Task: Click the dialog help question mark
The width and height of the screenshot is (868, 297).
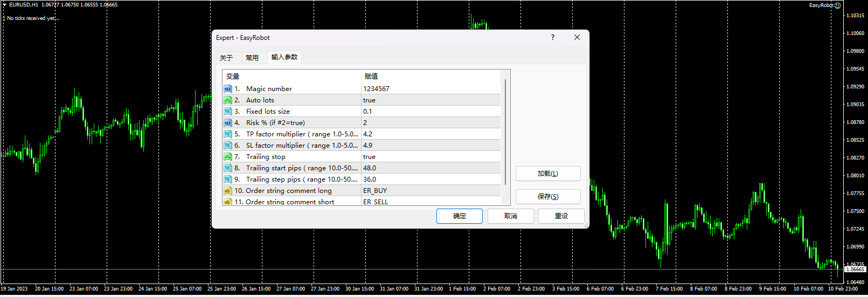Action: [x=552, y=38]
